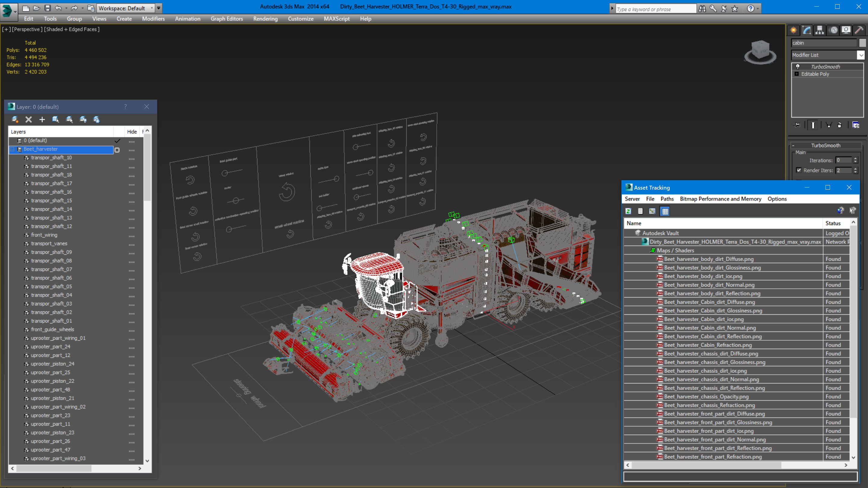Click Configure Modifier Sets icon
This screenshot has height=488, width=868.
[856, 125]
